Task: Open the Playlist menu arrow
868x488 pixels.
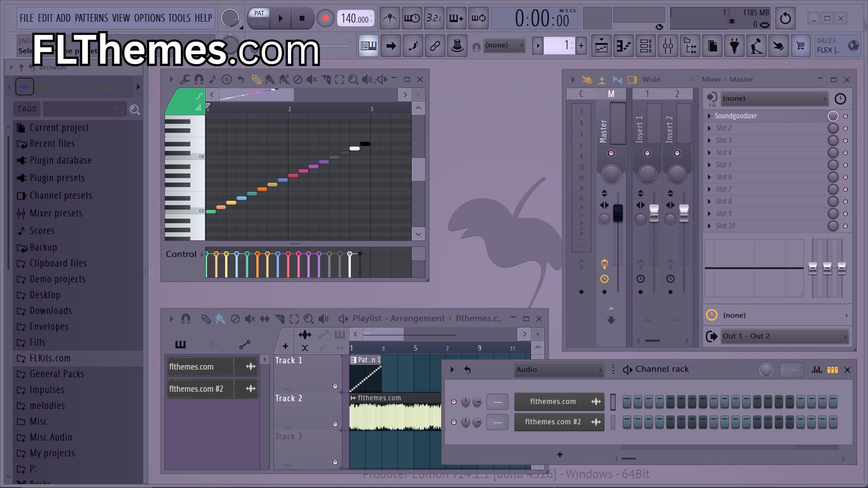Action: point(171,319)
